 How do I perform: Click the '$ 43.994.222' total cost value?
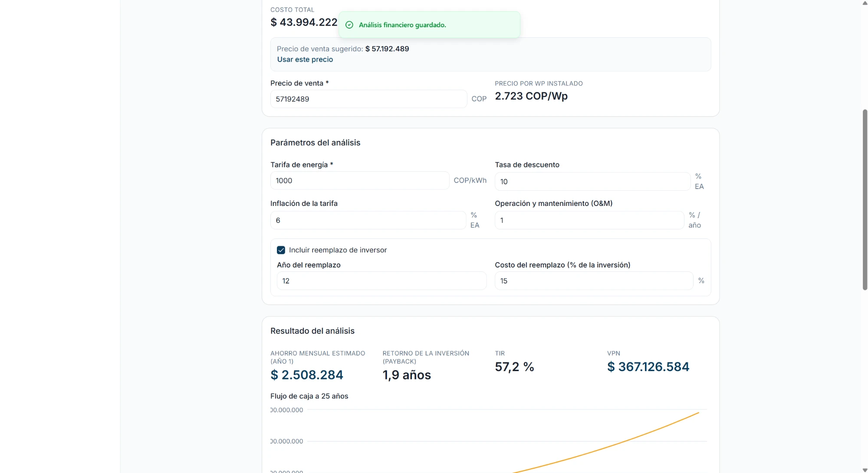click(304, 22)
